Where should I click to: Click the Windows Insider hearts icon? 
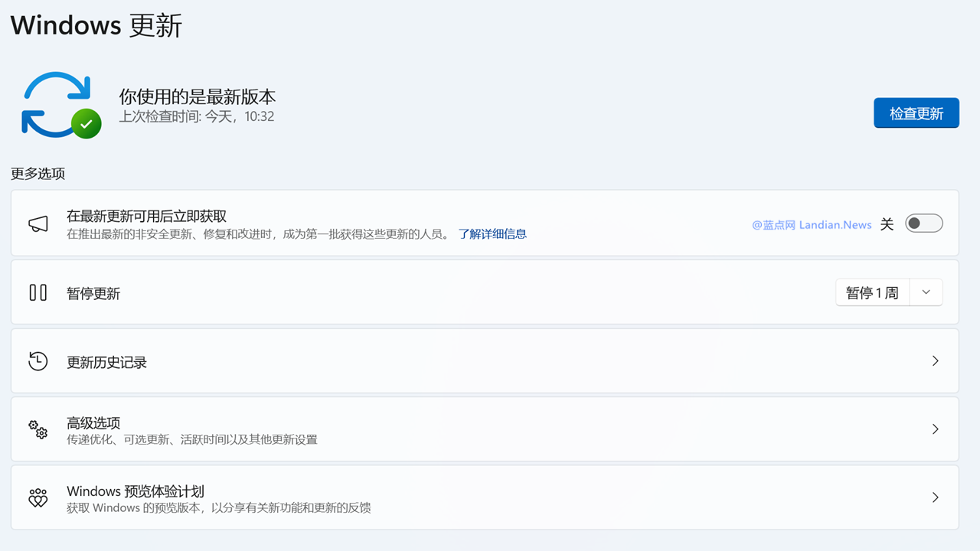[38, 497]
